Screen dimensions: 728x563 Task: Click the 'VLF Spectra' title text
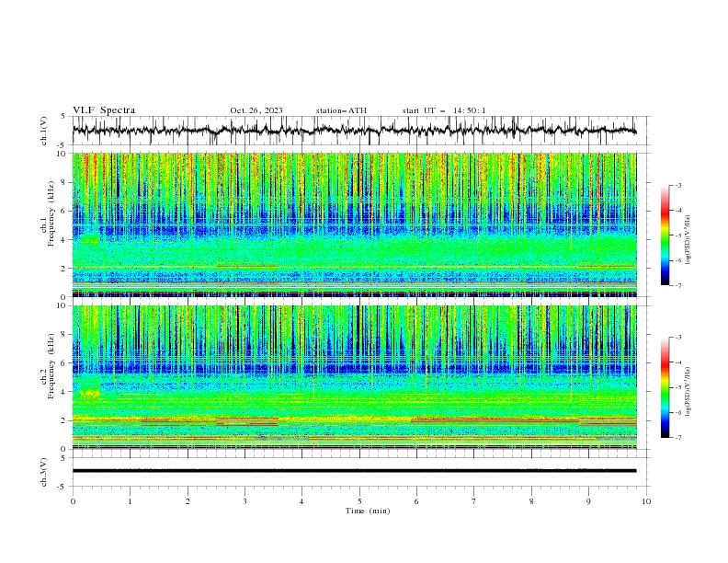pos(104,110)
